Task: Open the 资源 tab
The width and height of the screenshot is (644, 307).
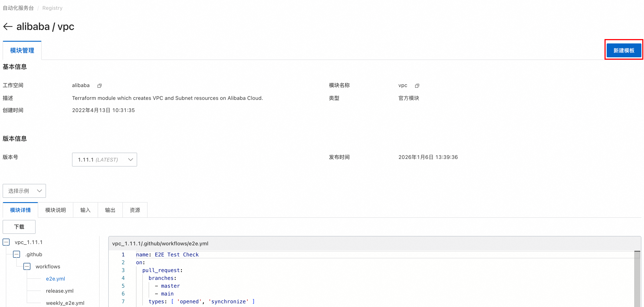Action: (x=135, y=210)
